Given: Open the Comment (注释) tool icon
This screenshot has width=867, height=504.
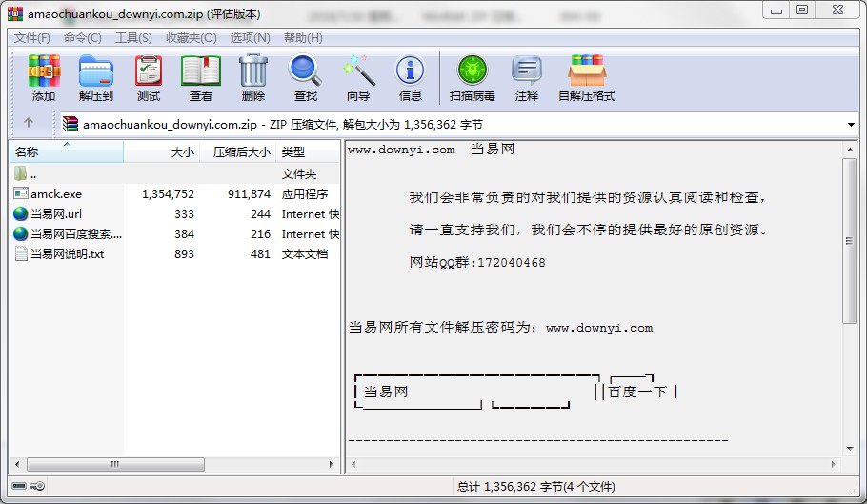Looking at the screenshot, I should pos(526,71).
